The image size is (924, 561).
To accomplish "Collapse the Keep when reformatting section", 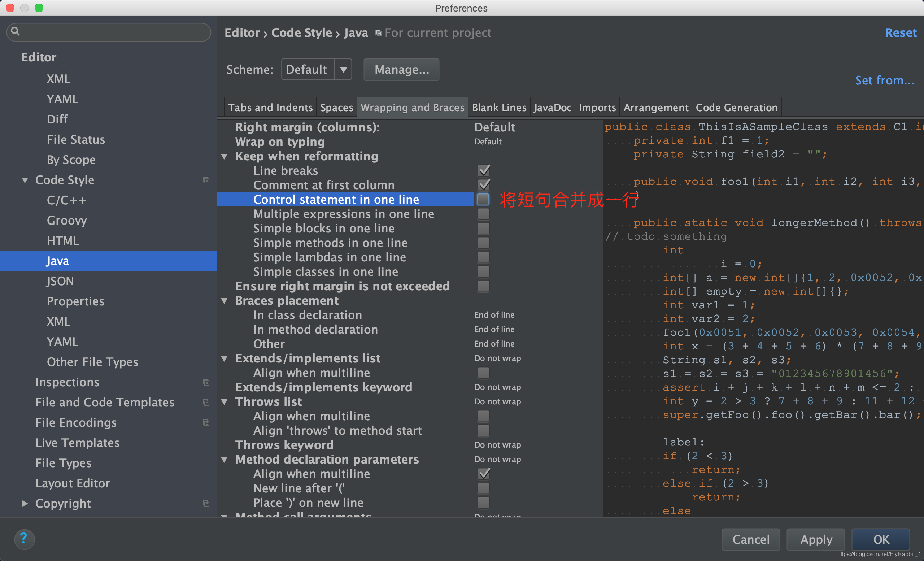I will pos(224,156).
